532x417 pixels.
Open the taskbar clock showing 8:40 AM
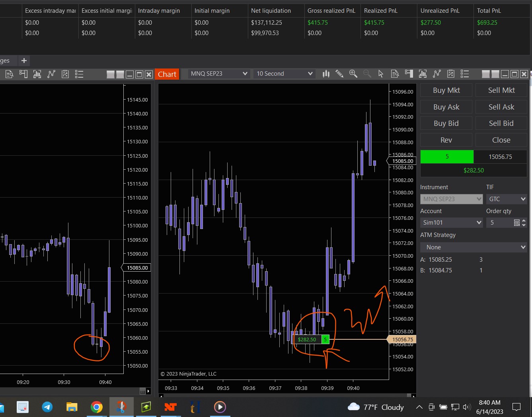coord(490,407)
